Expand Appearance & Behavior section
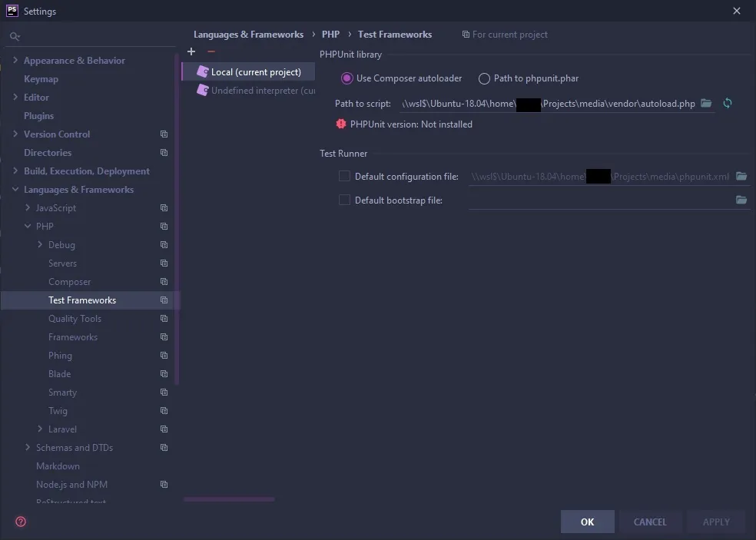The image size is (756, 540). 15,60
